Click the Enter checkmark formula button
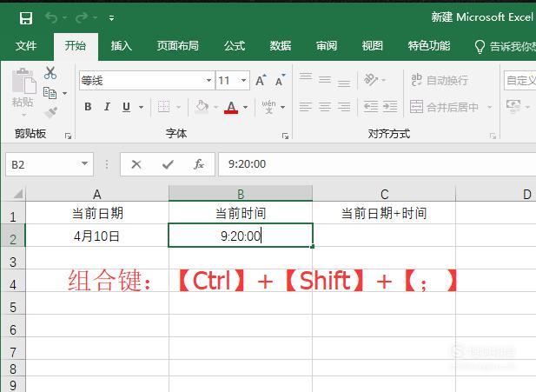The image size is (536, 392). click(x=168, y=164)
